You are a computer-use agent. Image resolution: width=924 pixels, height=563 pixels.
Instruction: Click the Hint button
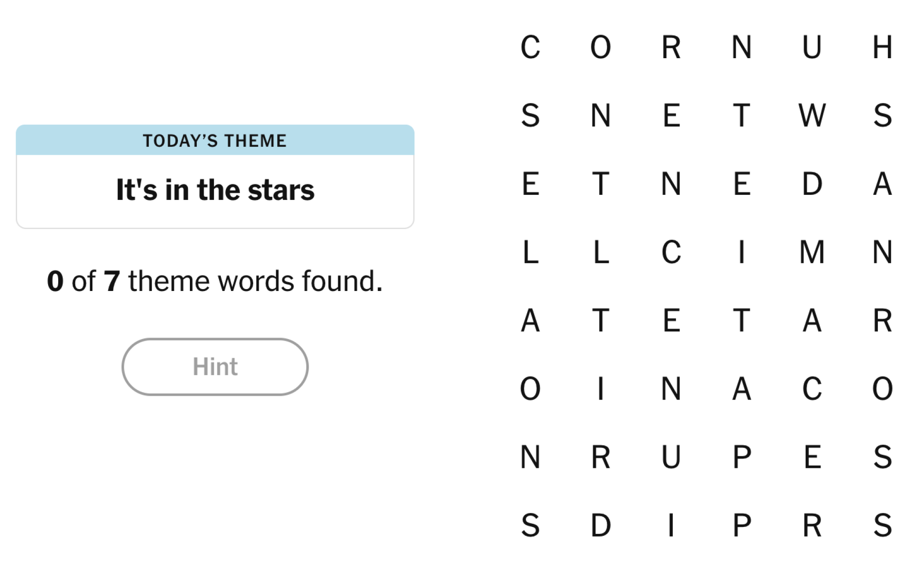215,366
